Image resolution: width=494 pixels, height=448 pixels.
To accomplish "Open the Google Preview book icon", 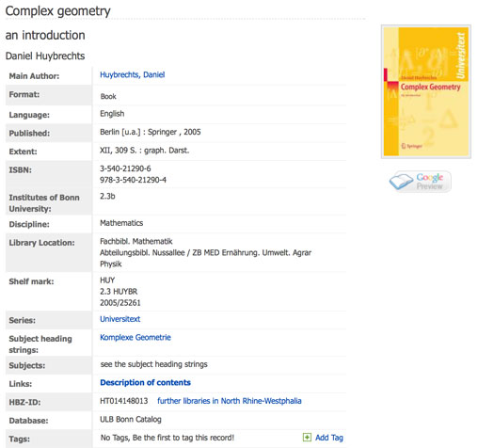I will point(401,181).
